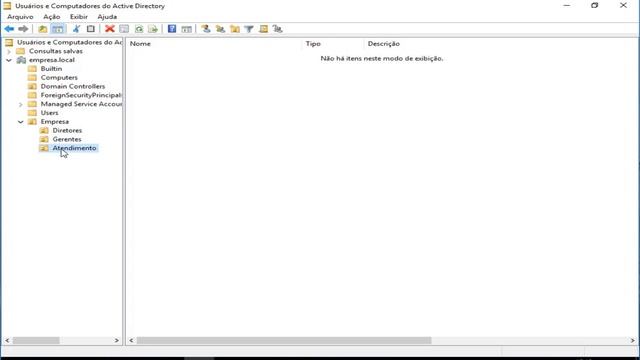Select the Gerentes OU
640x360 pixels.
pyautogui.click(x=67, y=139)
